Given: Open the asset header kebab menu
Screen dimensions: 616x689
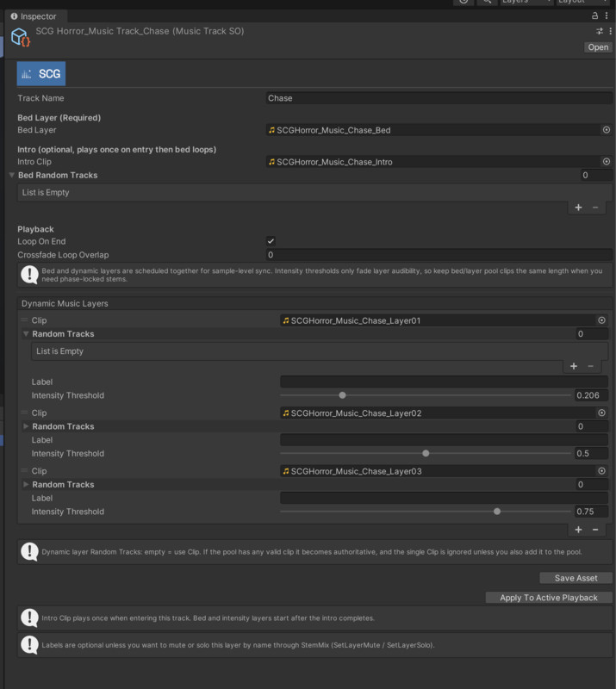Looking at the screenshot, I should tap(610, 31).
